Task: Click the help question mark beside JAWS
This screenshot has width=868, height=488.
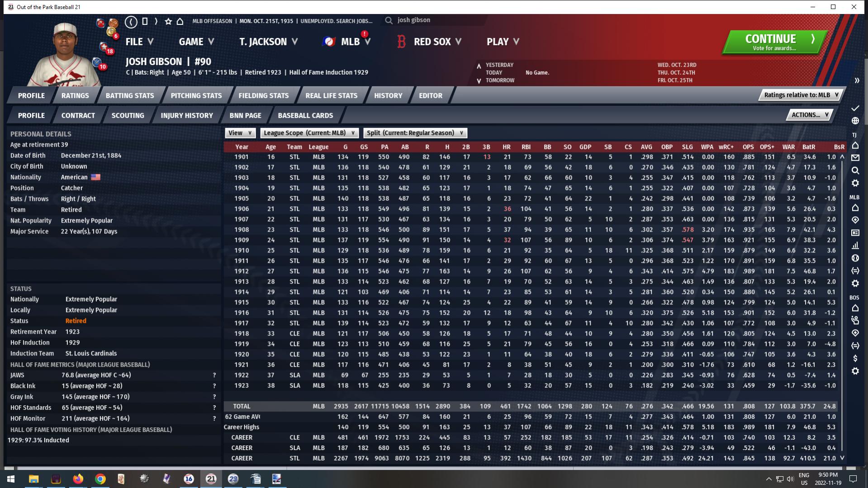Action: click(x=214, y=375)
